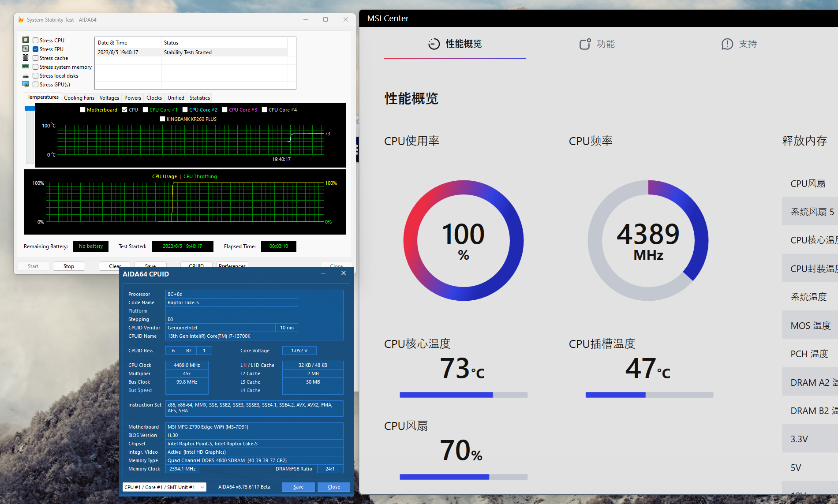Open the 性能概览 tab in MSI Center
The height and width of the screenshot is (504, 838).
tap(455, 44)
